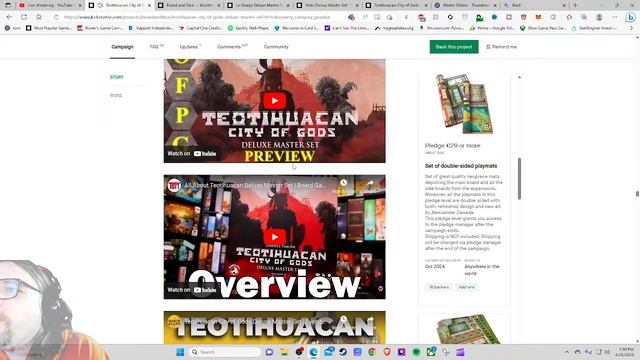The height and width of the screenshot is (360, 640).
Task: Open Most Popular Games bookmark
Action: pyautogui.click(x=49, y=28)
